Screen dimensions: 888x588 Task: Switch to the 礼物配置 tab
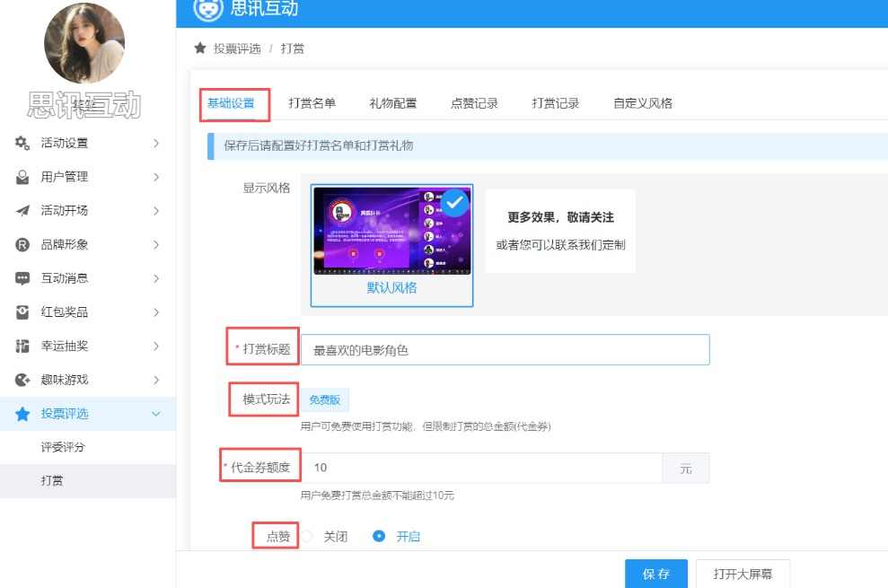point(392,103)
